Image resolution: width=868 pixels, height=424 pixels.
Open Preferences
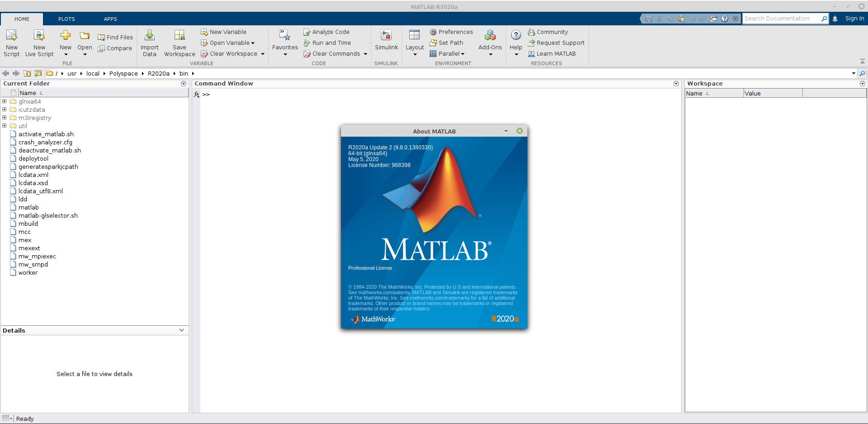(451, 32)
